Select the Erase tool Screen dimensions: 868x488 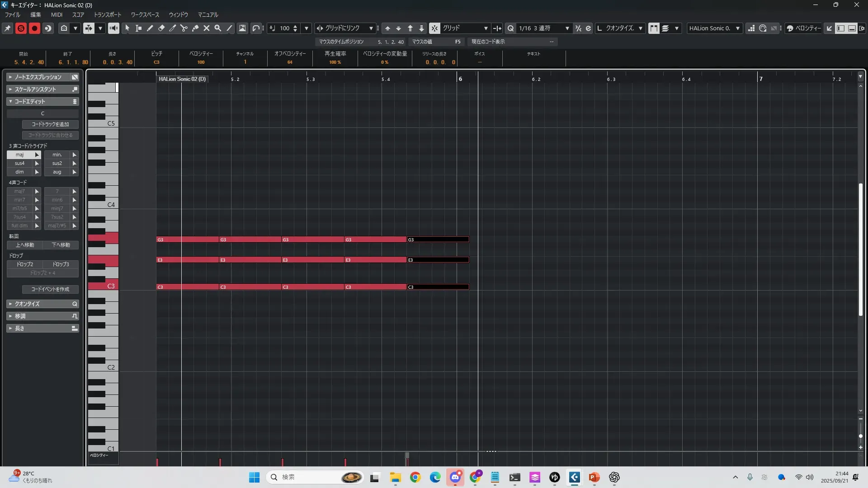[x=161, y=28]
